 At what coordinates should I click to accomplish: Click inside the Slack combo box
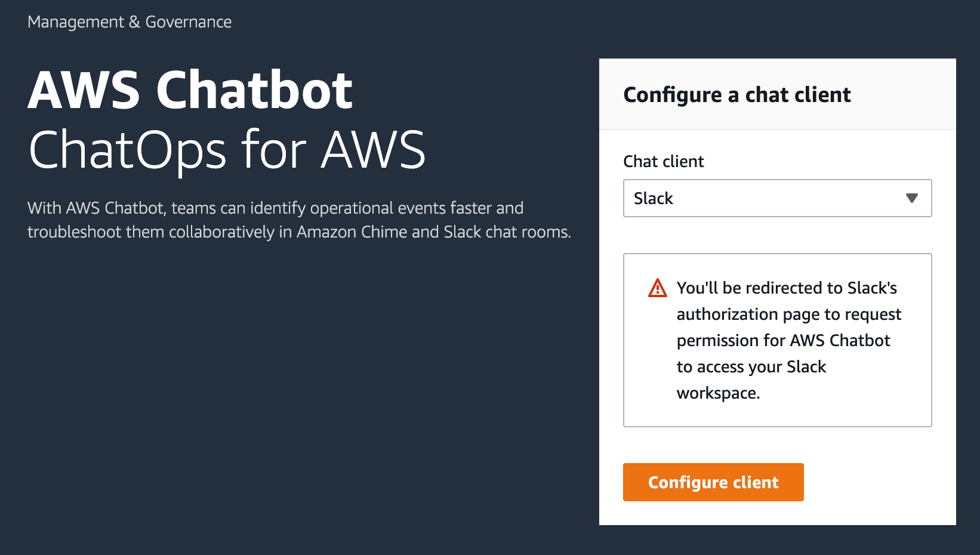pyautogui.click(x=746, y=199)
